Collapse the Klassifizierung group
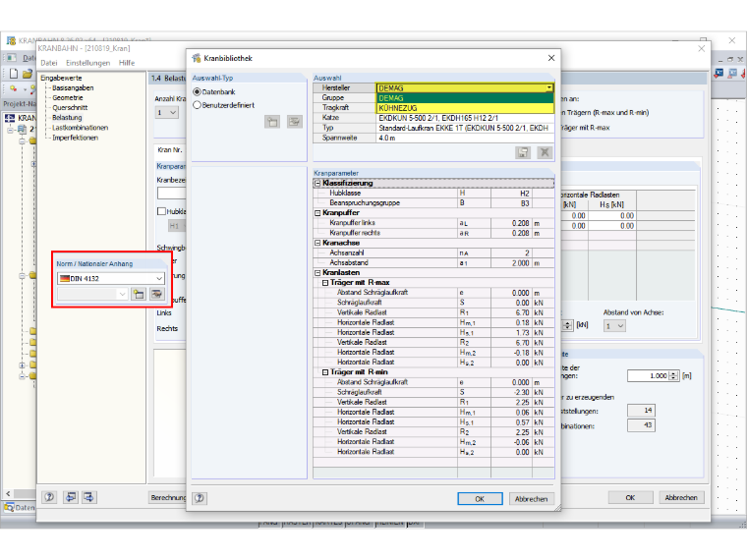Viewport: 747px width, 560px height. 317,184
